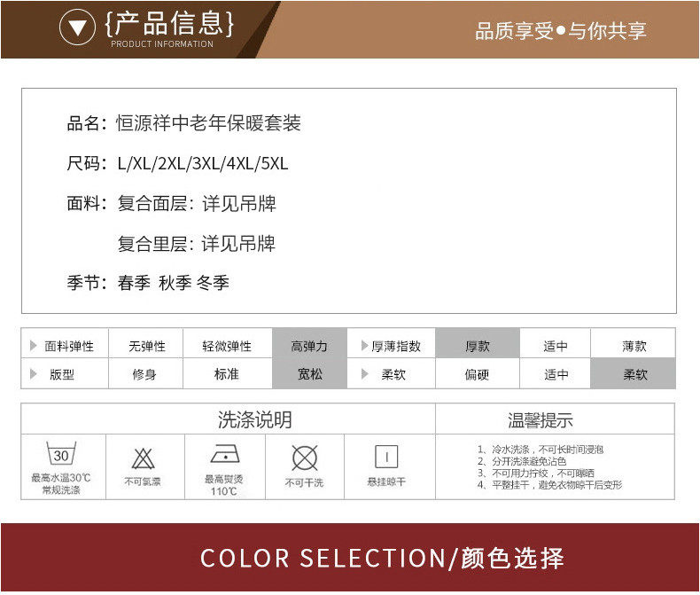
Task: Click the 品质享受 与你共享 slogan
Action: pos(561,31)
